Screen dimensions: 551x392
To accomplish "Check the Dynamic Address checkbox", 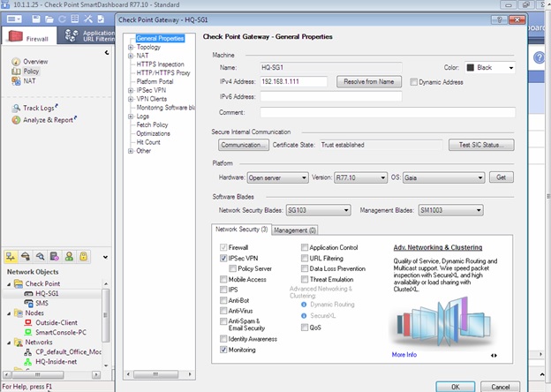I will (414, 82).
